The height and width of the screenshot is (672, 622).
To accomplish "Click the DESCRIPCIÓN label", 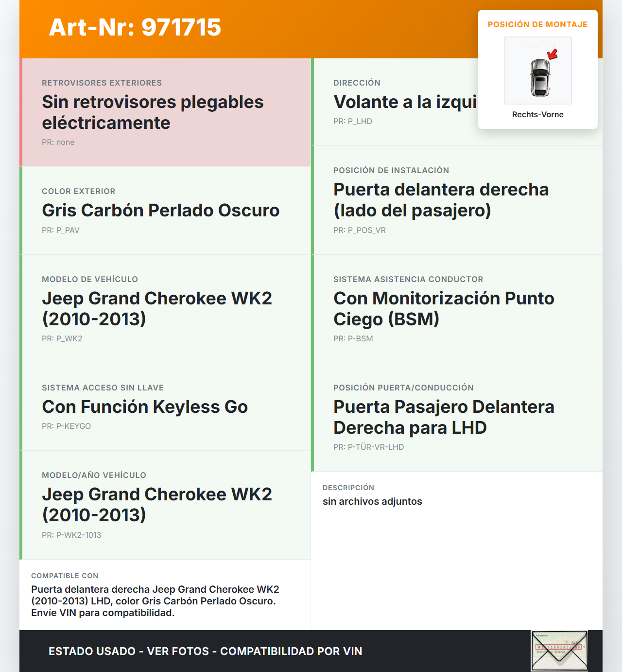I will pyautogui.click(x=348, y=488).
